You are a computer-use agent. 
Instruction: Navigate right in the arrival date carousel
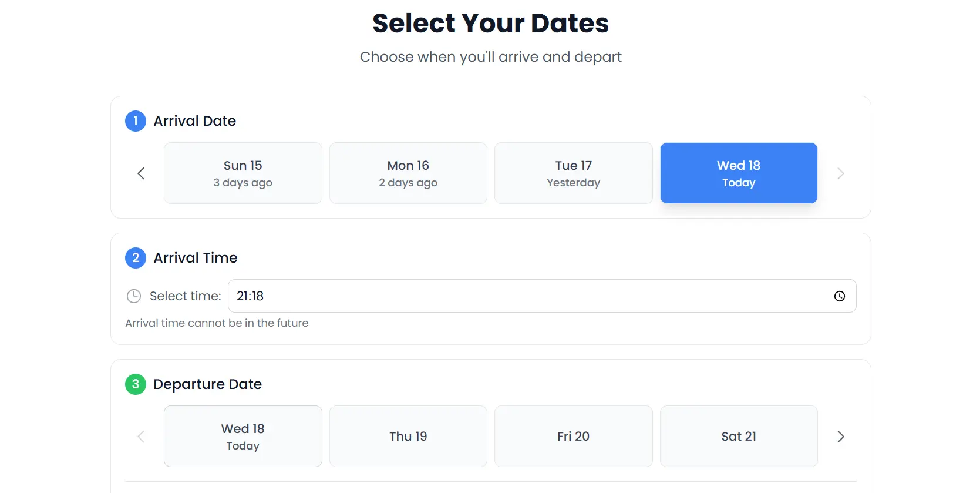(840, 173)
